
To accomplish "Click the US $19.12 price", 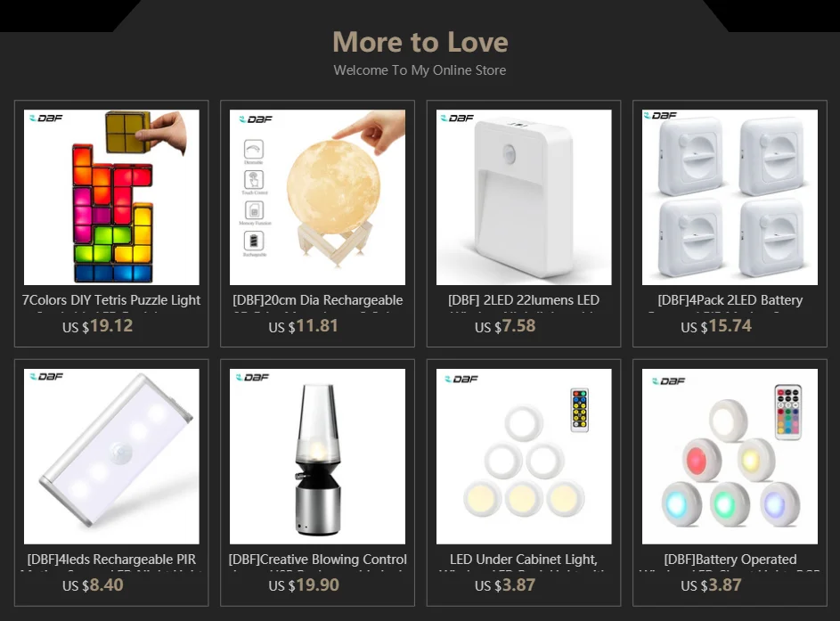I will 97,326.
